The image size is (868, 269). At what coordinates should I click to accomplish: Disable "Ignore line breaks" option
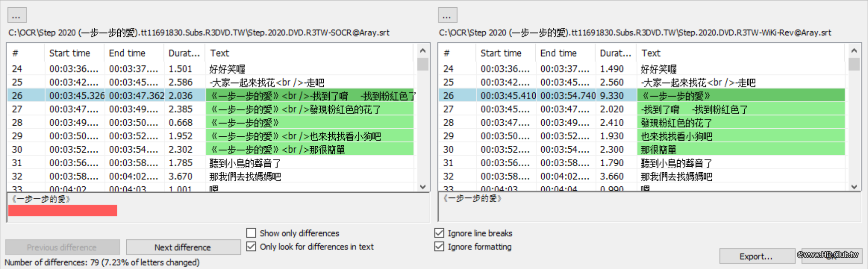coord(439,233)
